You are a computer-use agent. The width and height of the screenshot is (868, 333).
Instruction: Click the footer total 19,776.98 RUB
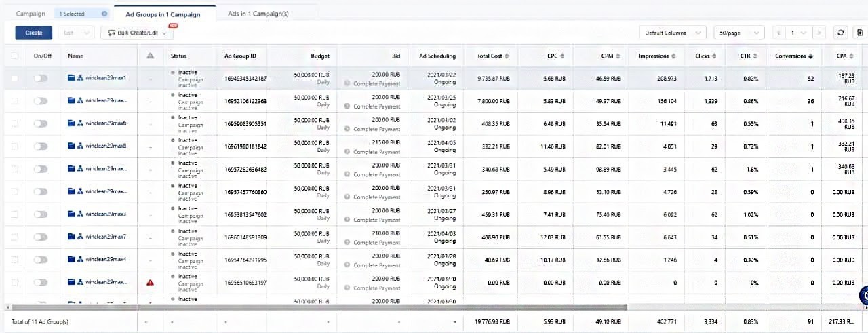click(492, 321)
